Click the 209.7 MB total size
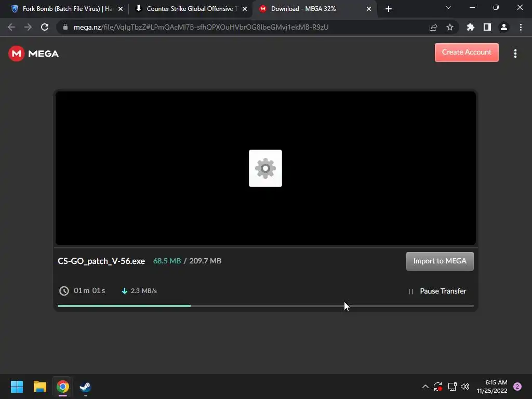Image resolution: width=532 pixels, height=399 pixels. tap(205, 261)
